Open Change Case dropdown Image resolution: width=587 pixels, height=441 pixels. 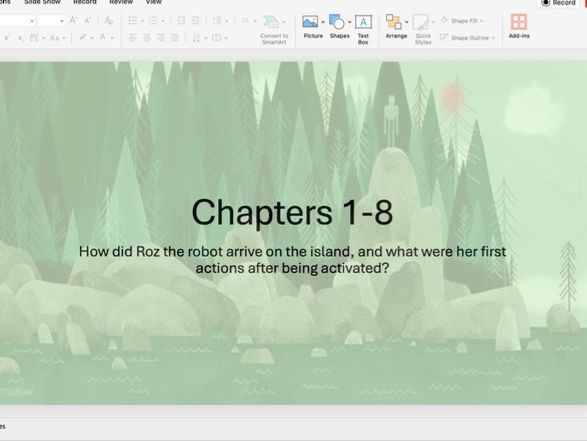coord(58,37)
